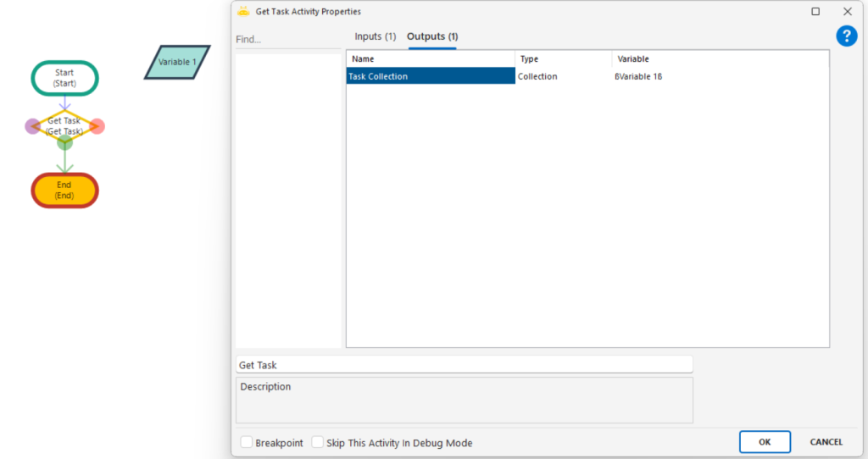The image size is (868, 459).
Task: Click the dialog title bar app icon
Action: point(243,12)
